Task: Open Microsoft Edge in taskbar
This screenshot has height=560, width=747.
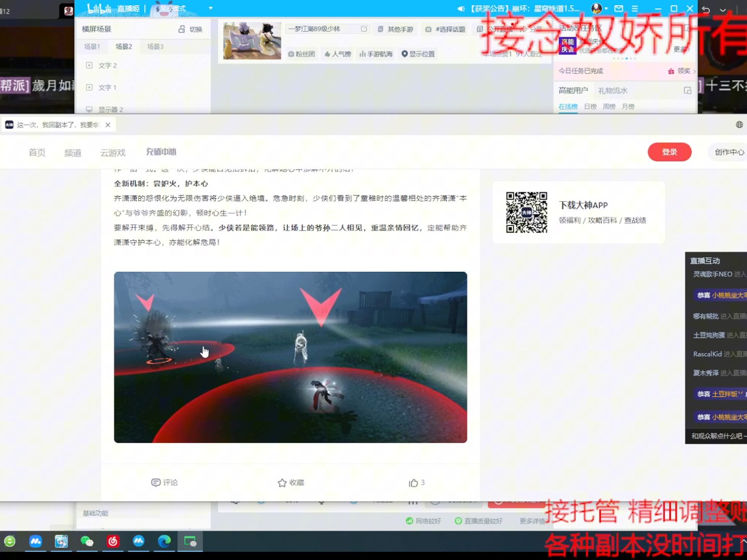Action: (x=164, y=542)
